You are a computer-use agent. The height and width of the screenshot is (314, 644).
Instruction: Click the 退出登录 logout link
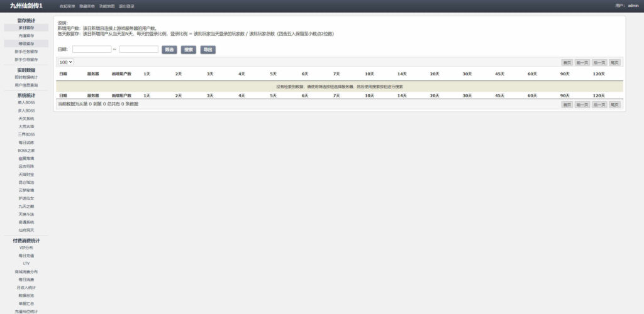pos(126,6)
